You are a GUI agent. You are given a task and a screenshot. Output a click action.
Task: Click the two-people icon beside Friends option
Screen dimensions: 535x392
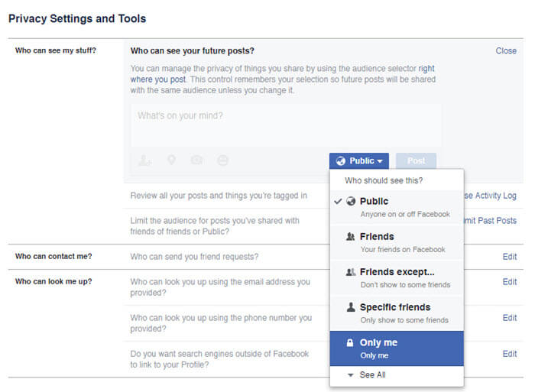(351, 237)
